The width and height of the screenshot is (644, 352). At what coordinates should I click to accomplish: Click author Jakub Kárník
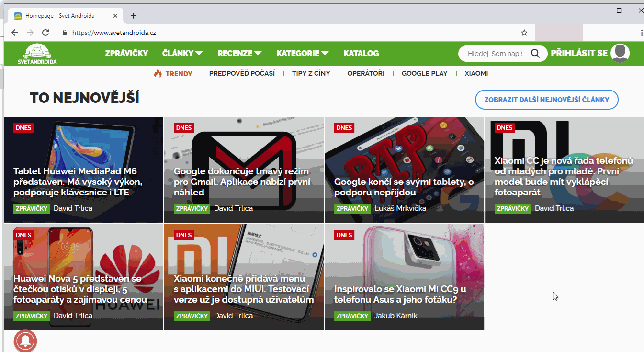(396, 316)
